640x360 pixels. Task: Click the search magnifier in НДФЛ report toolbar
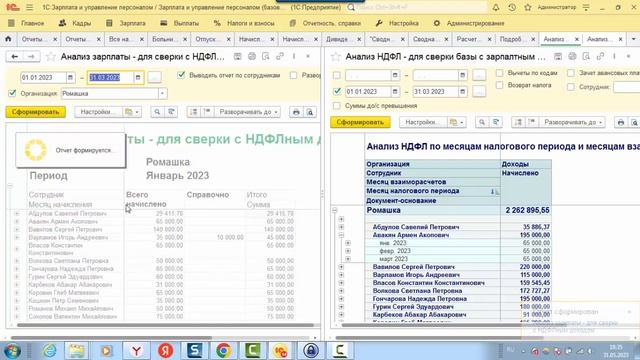pos(482,122)
